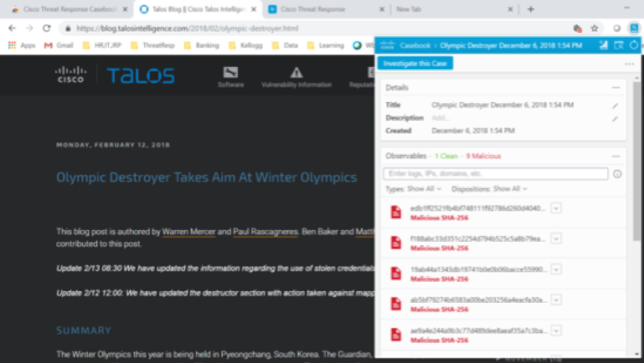
Task: Click the Cisco Threat Response extension icon
Action: 634,28
